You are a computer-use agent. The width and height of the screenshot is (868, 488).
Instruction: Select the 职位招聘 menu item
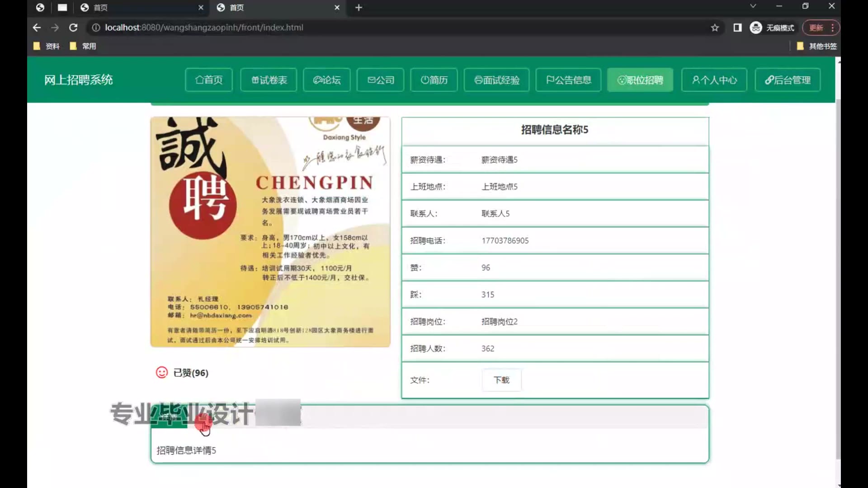tap(640, 80)
